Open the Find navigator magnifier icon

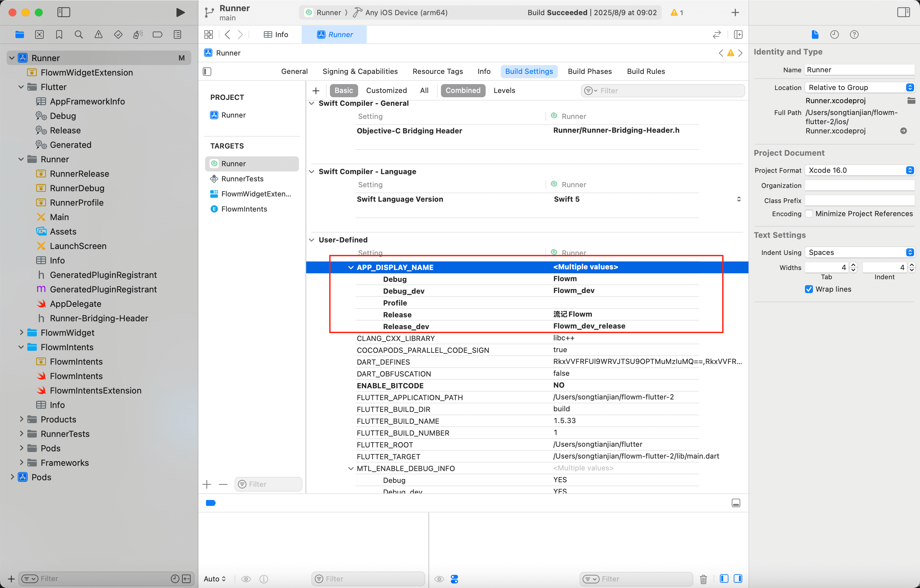(79, 35)
